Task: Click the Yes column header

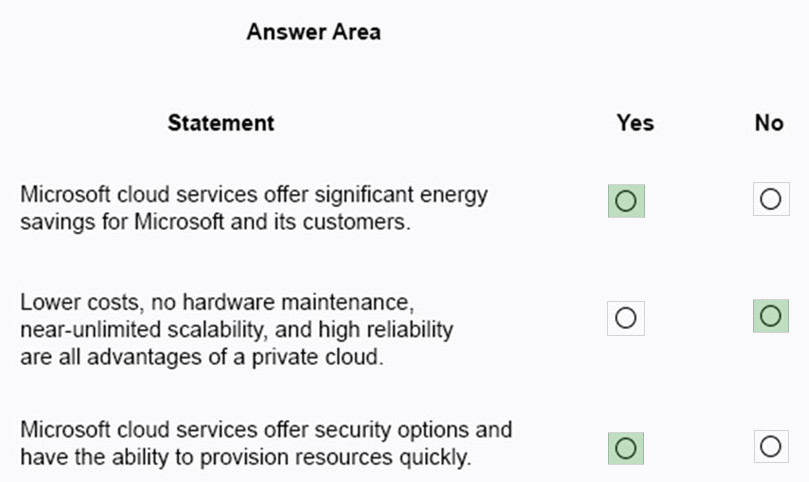Action: [x=635, y=123]
